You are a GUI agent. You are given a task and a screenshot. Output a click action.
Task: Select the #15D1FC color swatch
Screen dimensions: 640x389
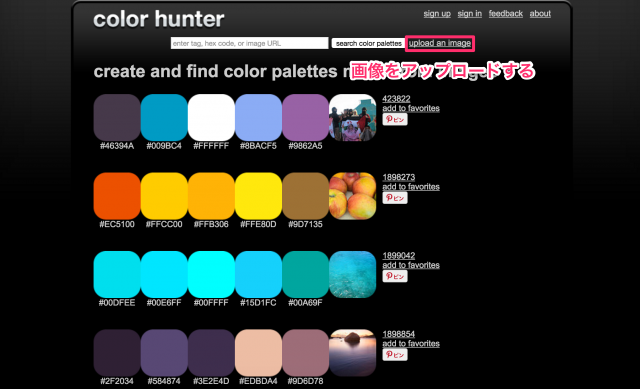(258, 274)
